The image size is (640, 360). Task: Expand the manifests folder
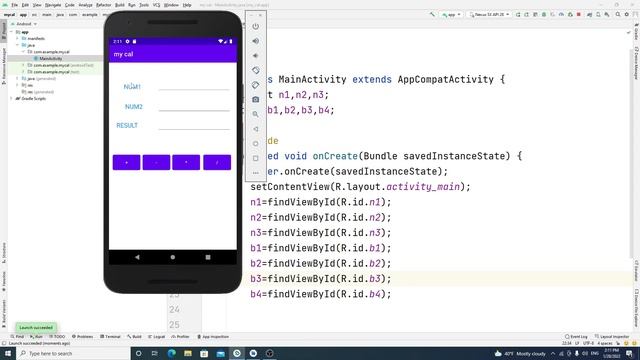(x=18, y=38)
